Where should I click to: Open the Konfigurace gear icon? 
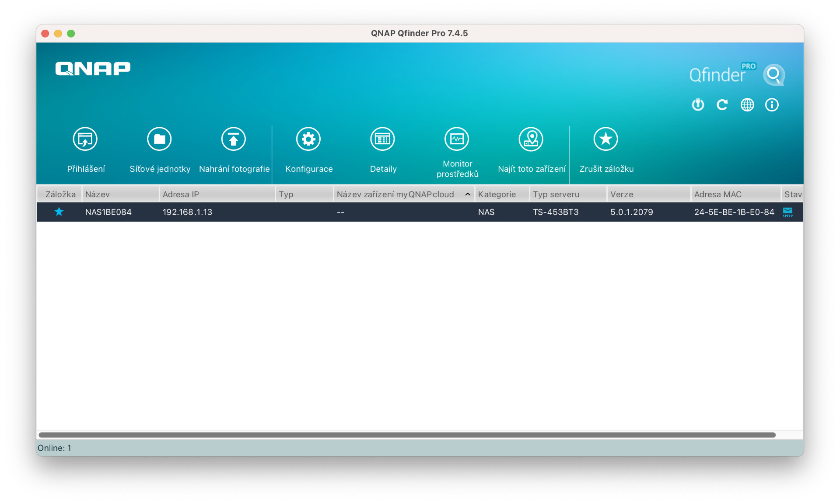pyautogui.click(x=308, y=139)
